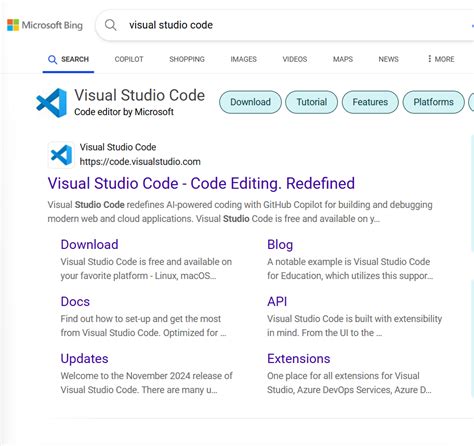Open the Images tab
Screen dimensions: 474x446
tap(244, 59)
